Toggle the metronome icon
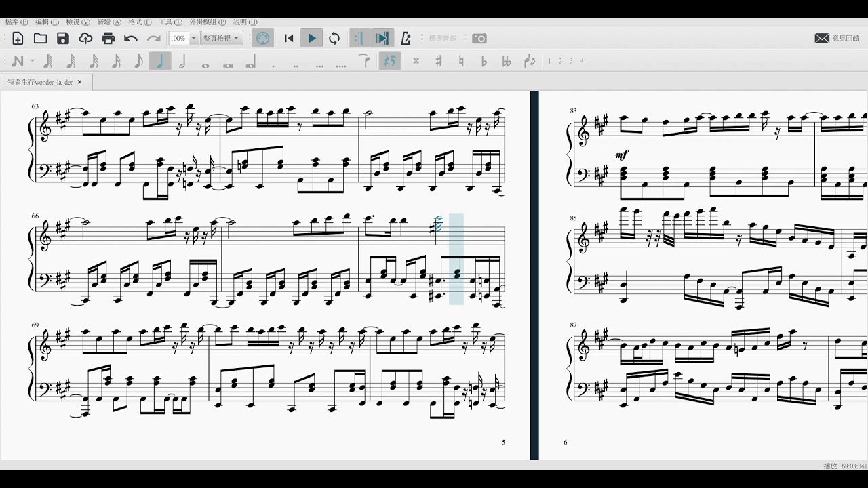 (x=406, y=39)
